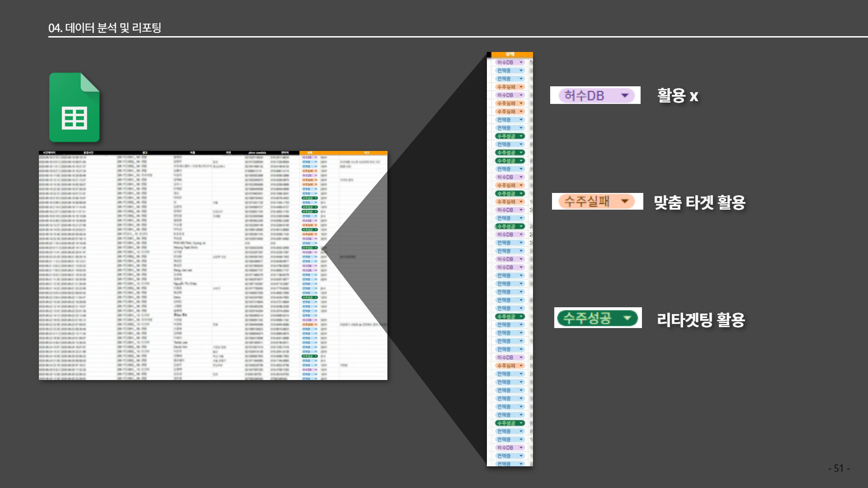This screenshot has height=488, width=868.
Task: Click black 시간데이터 header cell in spreadsheet
Action: tap(49, 153)
